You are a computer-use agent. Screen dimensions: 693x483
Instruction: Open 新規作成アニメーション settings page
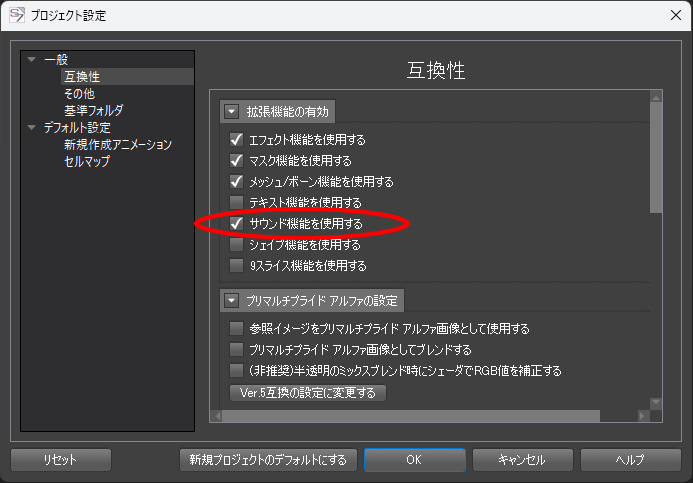(x=118, y=145)
